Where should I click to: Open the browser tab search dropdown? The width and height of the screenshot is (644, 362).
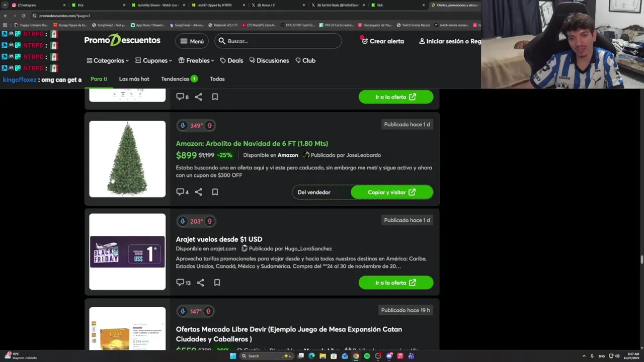tap(5, 5)
